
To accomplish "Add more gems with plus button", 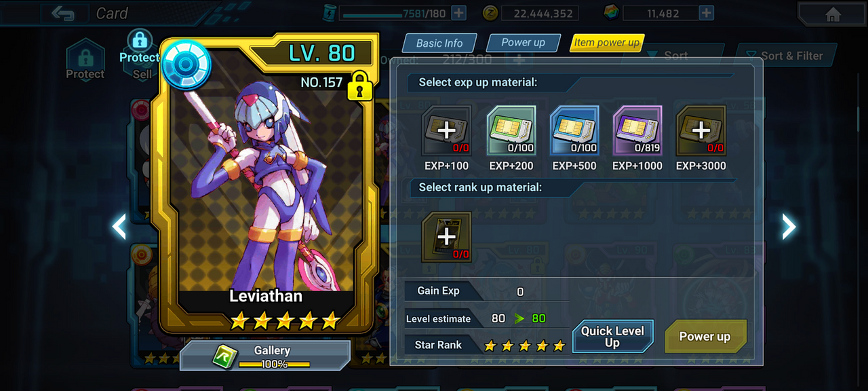I will click(706, 13).
